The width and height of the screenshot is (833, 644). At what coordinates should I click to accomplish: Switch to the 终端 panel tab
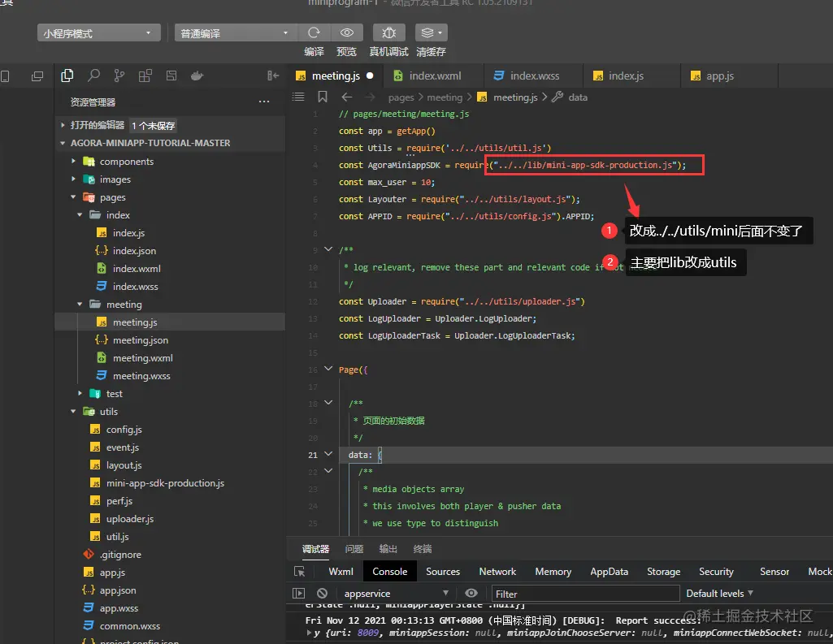423,549
